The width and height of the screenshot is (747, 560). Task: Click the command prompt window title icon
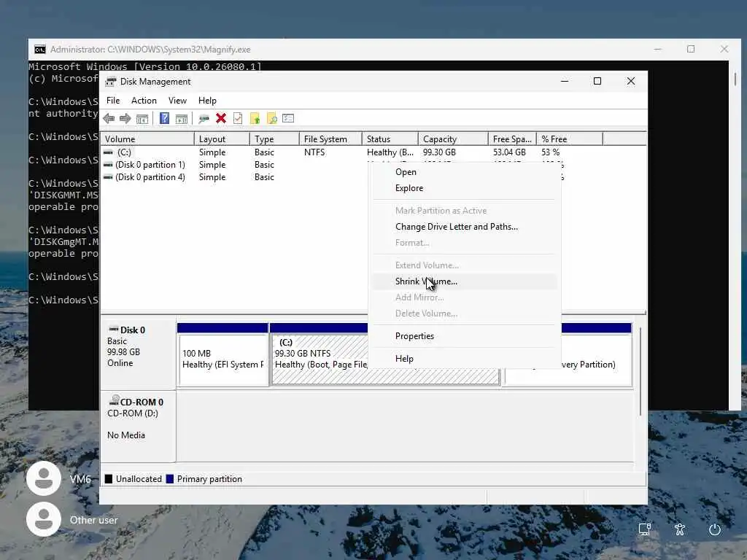point(40,50)
